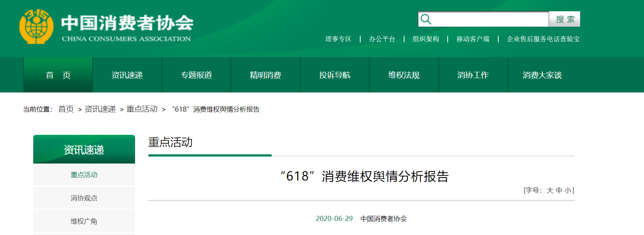Screen dimensions: 644x235
Task: Open the 专题报道 navigation menu
Action: [x=196, y=75]
